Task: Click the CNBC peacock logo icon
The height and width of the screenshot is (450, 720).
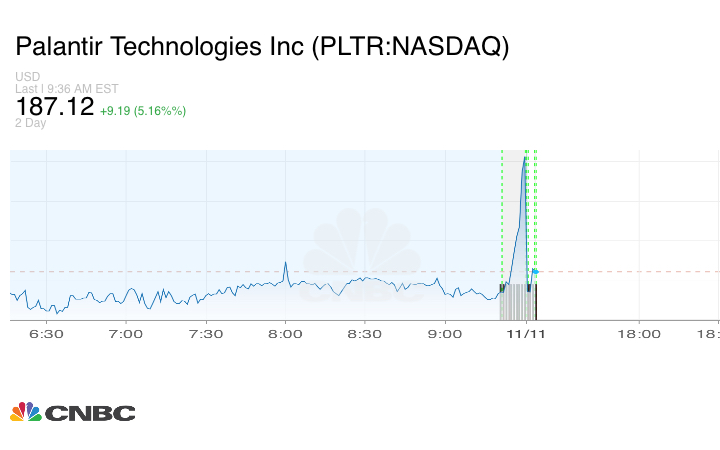Action: (26, 412)
